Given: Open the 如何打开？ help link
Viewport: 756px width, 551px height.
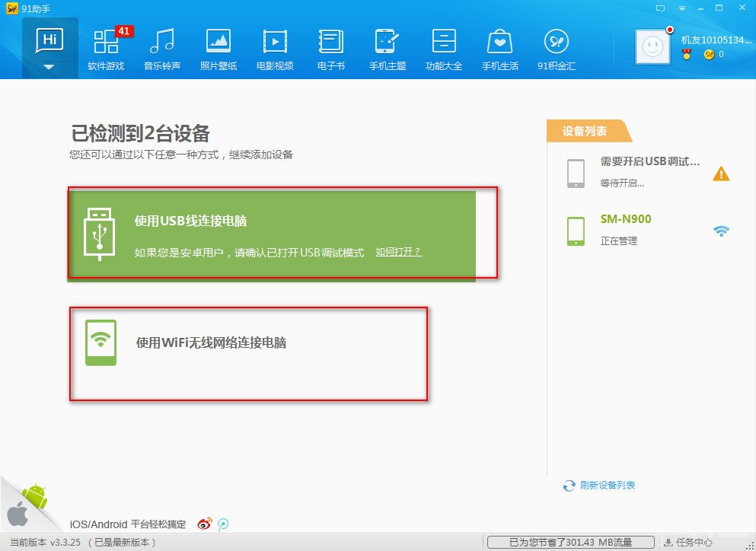Looking at the screenshot, I should (399, 252).
